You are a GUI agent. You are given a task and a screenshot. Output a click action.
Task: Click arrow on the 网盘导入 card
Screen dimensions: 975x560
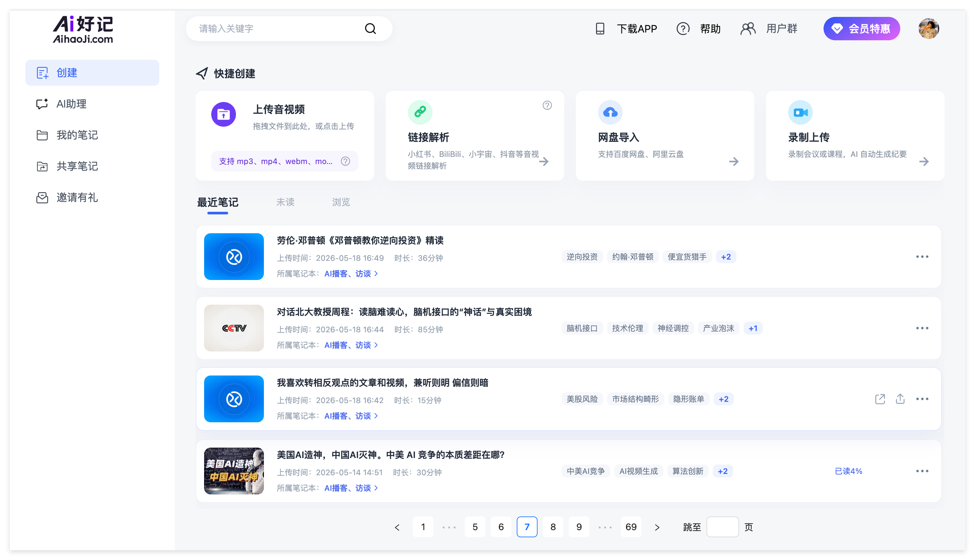click(734, 161)
